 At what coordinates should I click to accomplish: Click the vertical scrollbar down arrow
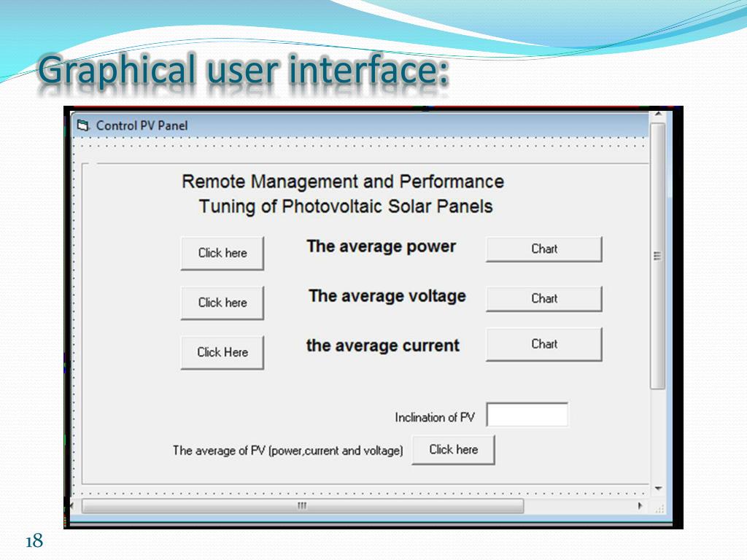[658, 489]
